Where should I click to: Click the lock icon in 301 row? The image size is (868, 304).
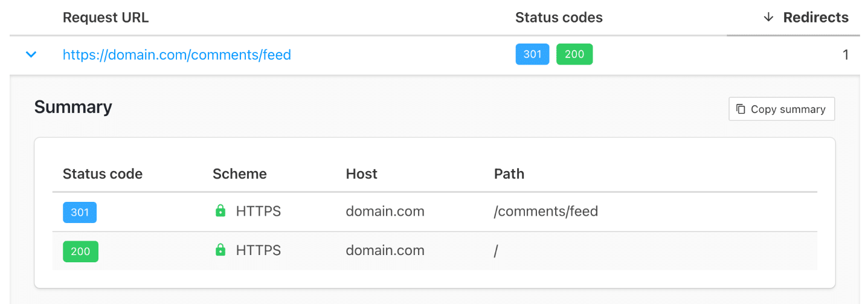(220, 211)
